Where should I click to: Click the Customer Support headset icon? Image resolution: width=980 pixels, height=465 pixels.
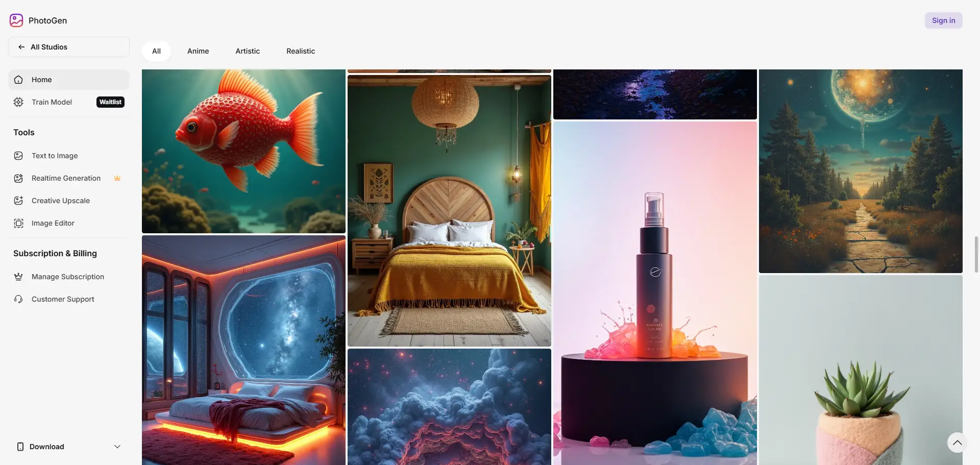coord(18,299)
